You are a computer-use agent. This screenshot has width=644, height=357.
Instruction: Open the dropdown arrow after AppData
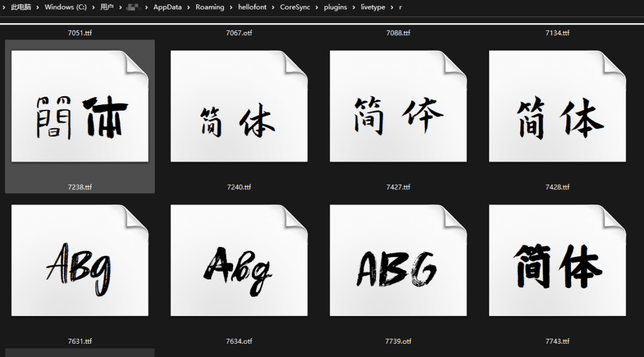click(x=187, y=8)
